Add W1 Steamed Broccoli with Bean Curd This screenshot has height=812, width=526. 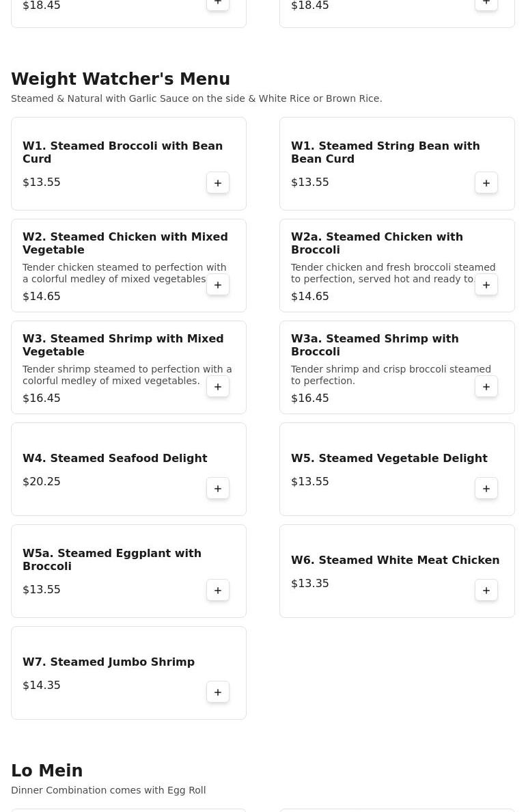point(218,183)
